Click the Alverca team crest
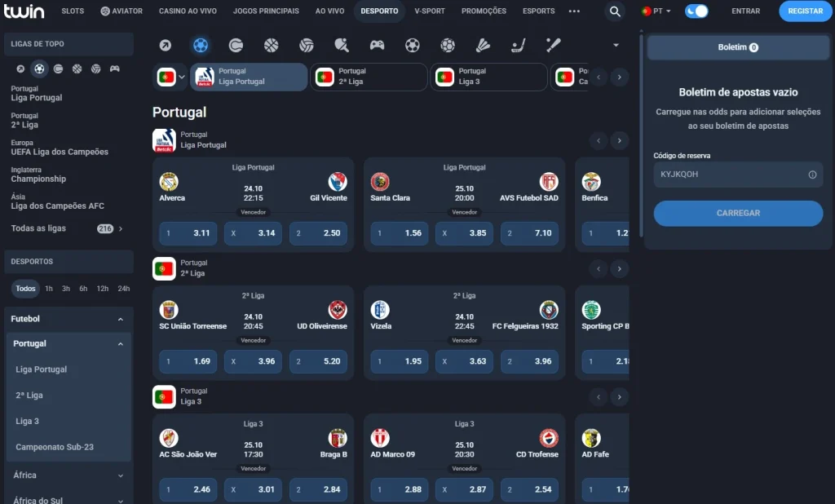 click(x=169, y=182)
